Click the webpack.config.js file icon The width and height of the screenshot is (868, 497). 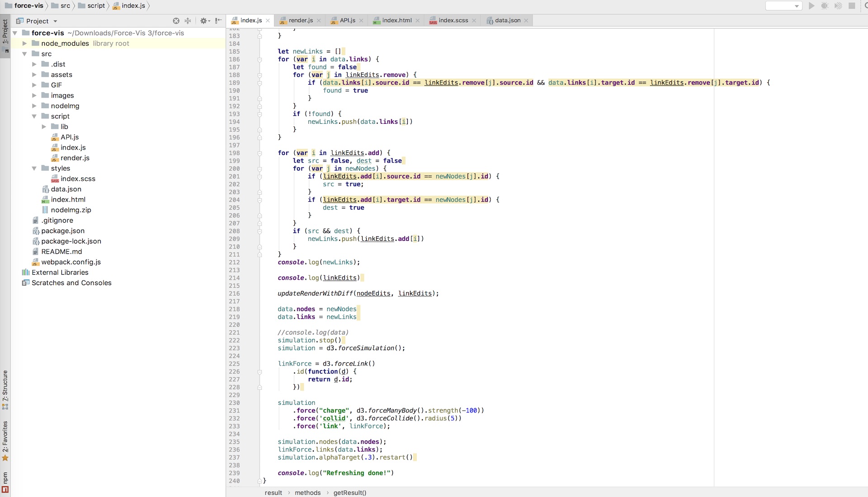coord(36,262)
